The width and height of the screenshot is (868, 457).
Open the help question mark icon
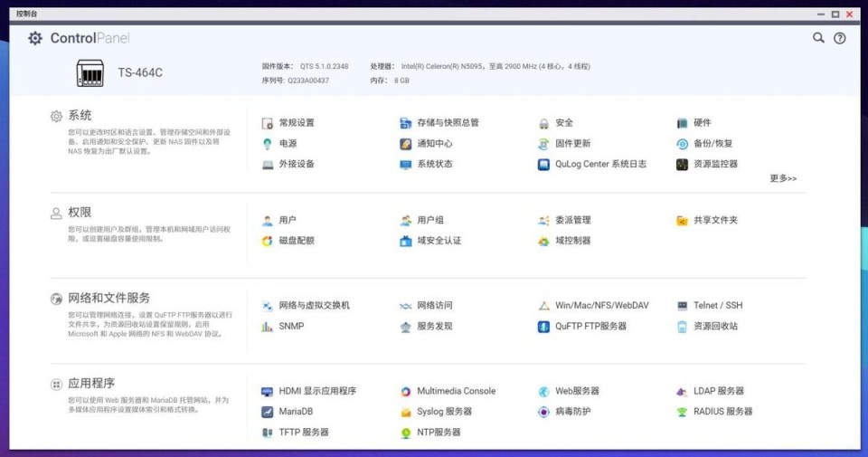[840, 38]
